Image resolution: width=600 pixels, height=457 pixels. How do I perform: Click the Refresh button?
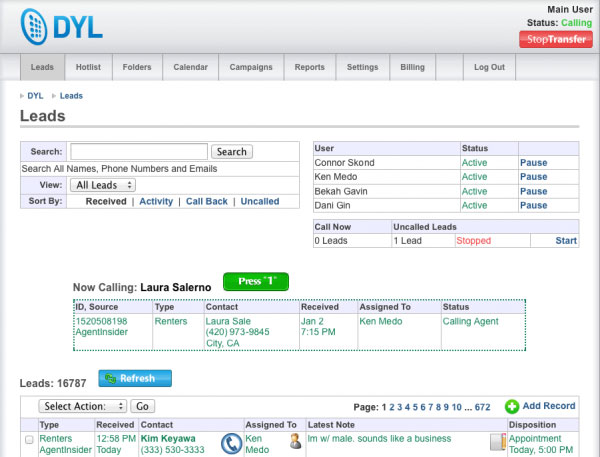click(135, 379)
